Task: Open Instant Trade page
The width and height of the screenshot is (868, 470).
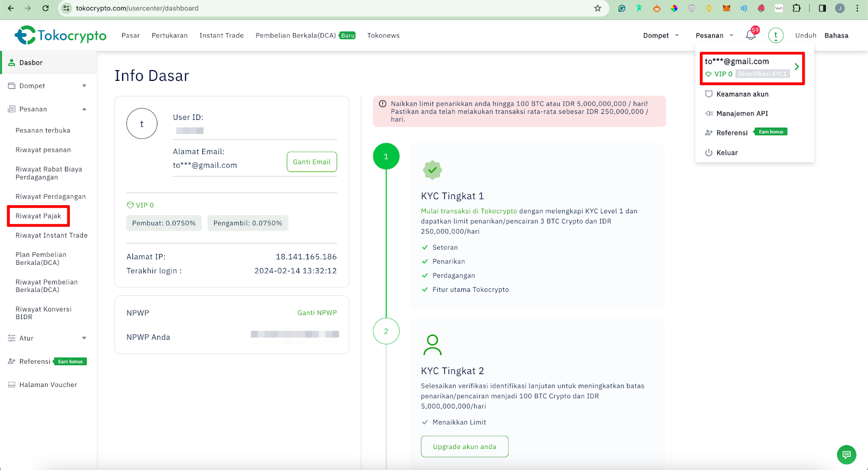Action: click(221, 35)
